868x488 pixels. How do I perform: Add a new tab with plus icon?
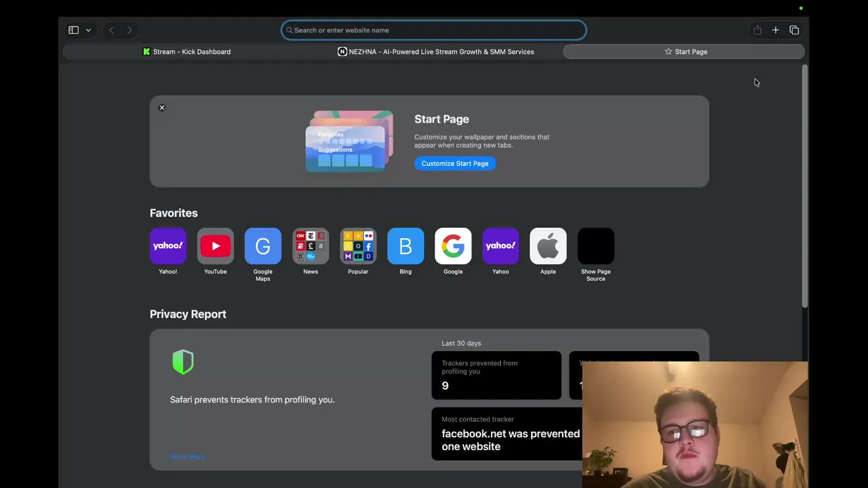(x=775, y=30)
